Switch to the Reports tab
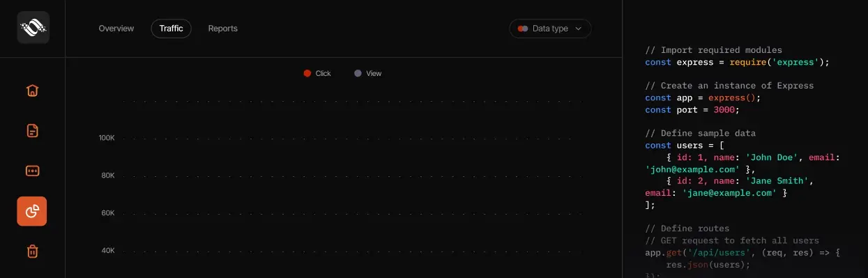The height and width of the screenshot is (278, 868). tap(223, 29)
